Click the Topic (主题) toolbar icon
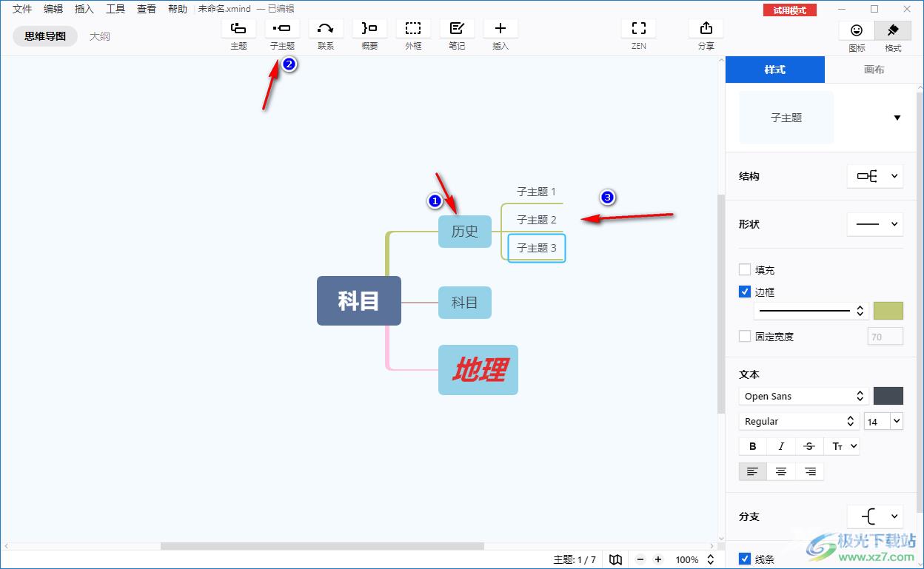The height and width of the screenshot is (569, 924). [x=238, y=29]
